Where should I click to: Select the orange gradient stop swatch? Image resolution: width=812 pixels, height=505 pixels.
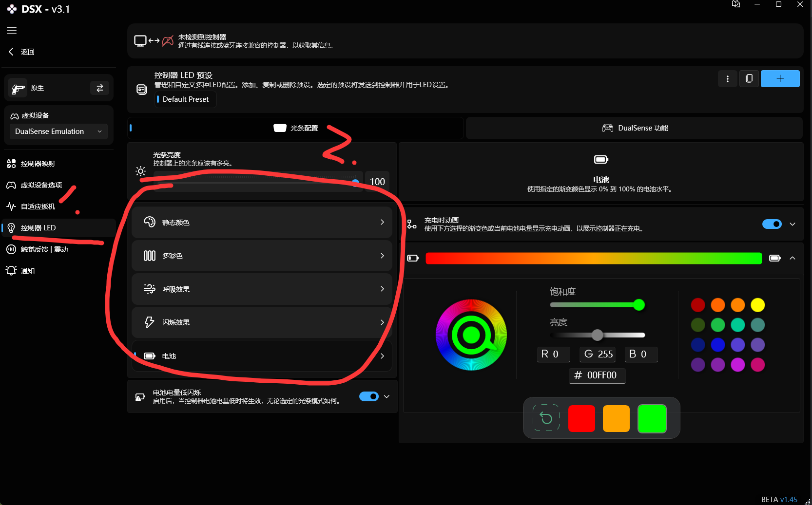pyautogui.click(x=616, y=418)
